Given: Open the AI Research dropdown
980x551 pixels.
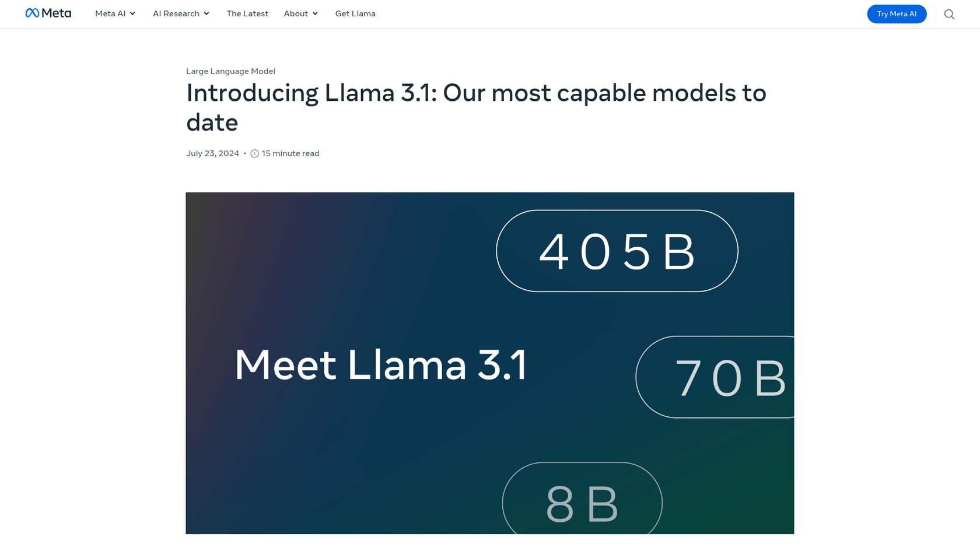Looking at the screenshot, I should 180,13.
